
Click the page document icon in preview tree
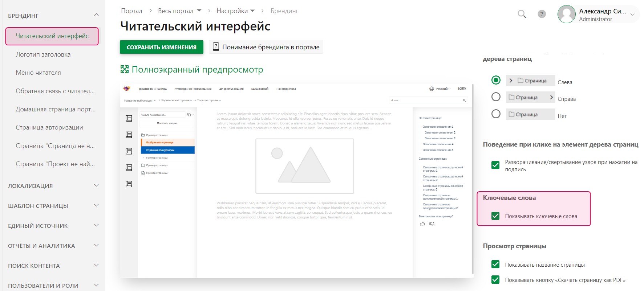[x=143, y=173]
